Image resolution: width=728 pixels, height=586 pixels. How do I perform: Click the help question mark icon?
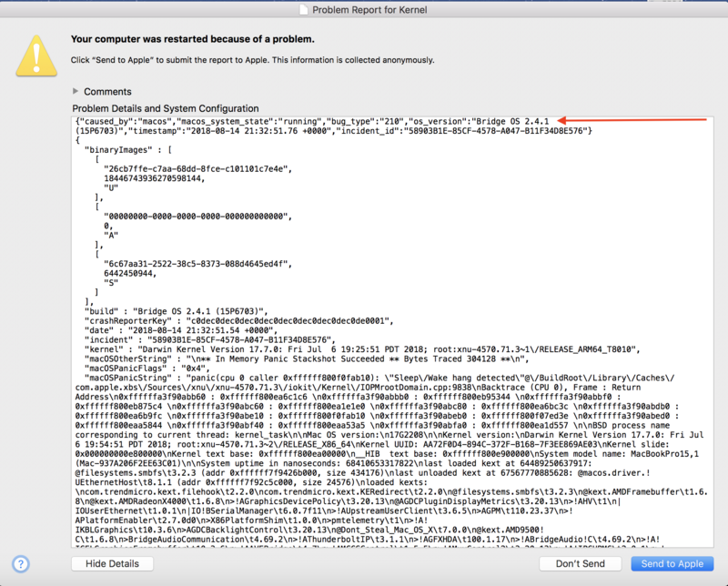pyautogui.click(x=20, y=564)
